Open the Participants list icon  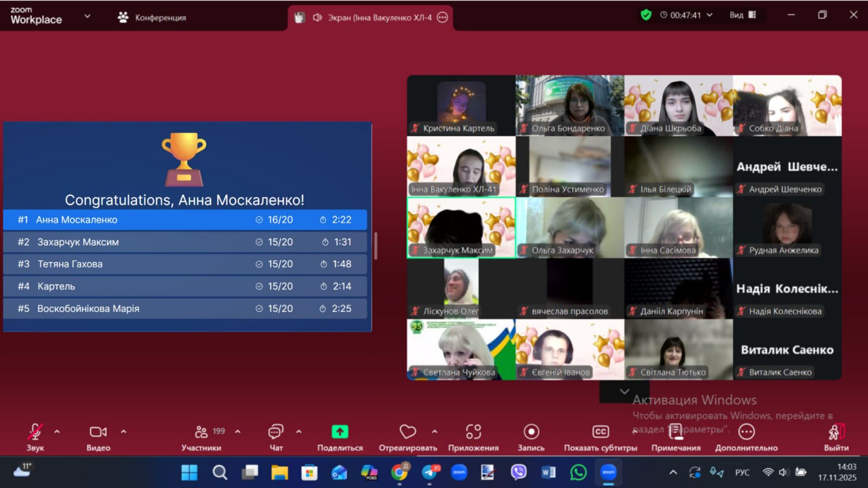tap(201, 432)
